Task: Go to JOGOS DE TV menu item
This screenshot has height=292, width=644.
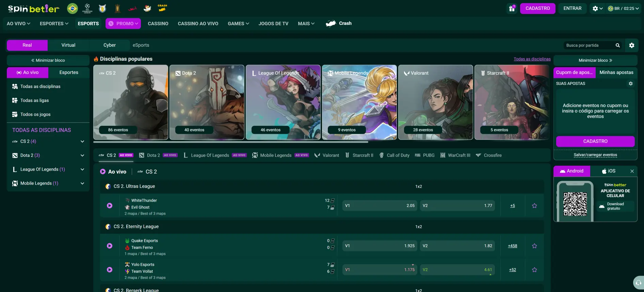Action: click(273, 24)
